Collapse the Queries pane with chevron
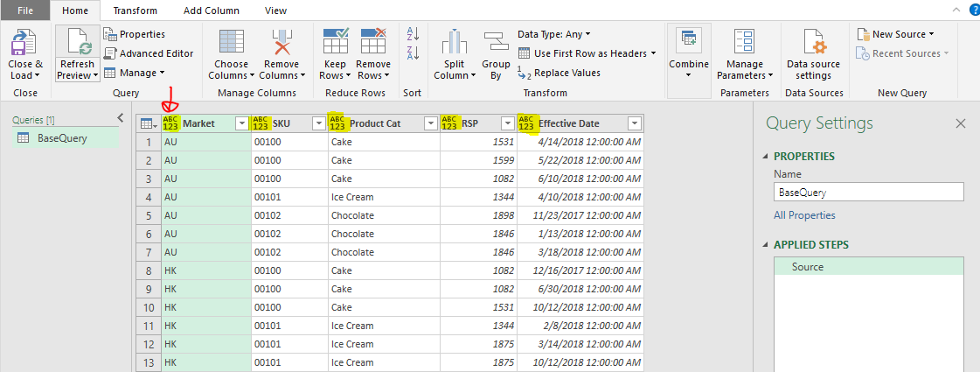This screenshot has width=980, height=372. [121, 118]
